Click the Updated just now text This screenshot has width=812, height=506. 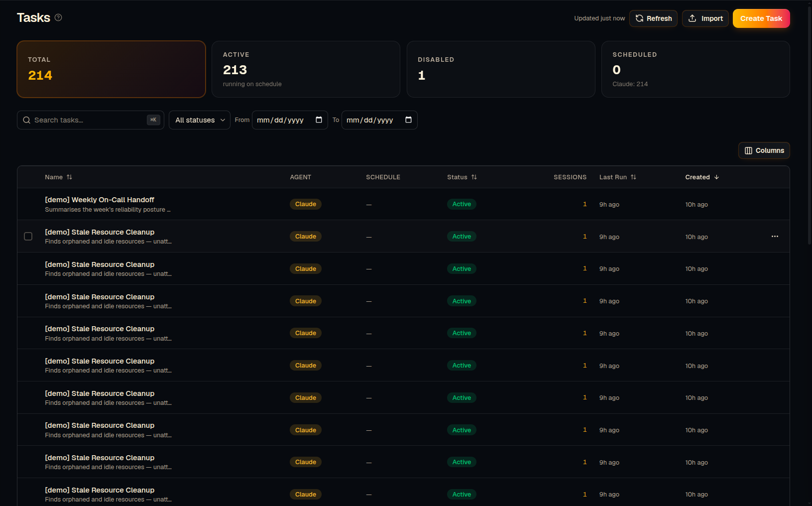pos(599,18)
